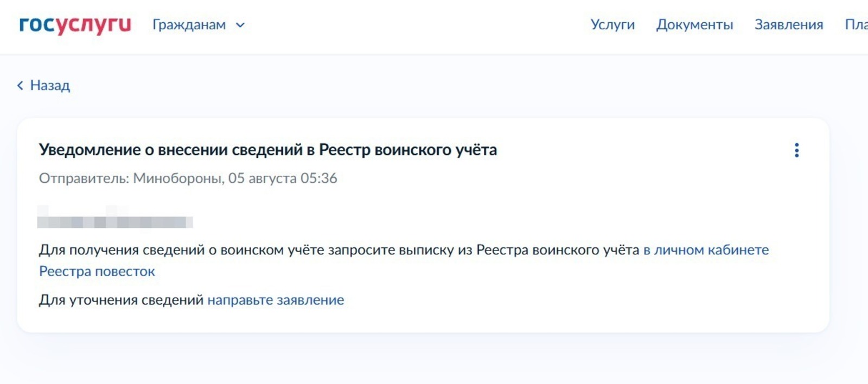Click the chevron arrow next to Гражданам
The image size is (868, 384).
click(x=241, y=24)
